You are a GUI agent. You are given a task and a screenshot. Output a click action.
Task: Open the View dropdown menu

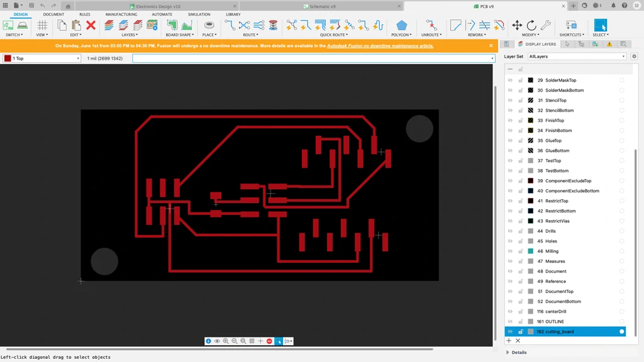(42, 35)
